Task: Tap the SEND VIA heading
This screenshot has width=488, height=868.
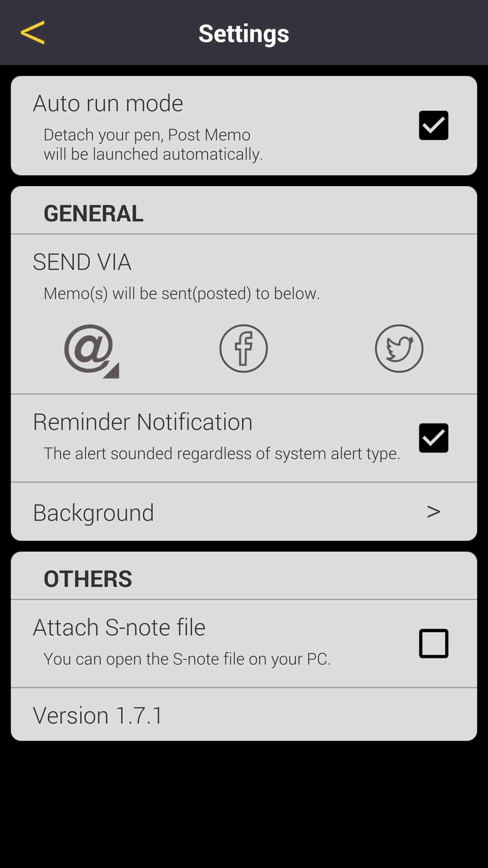Action: pyautogui.click(x=82, y=262)
